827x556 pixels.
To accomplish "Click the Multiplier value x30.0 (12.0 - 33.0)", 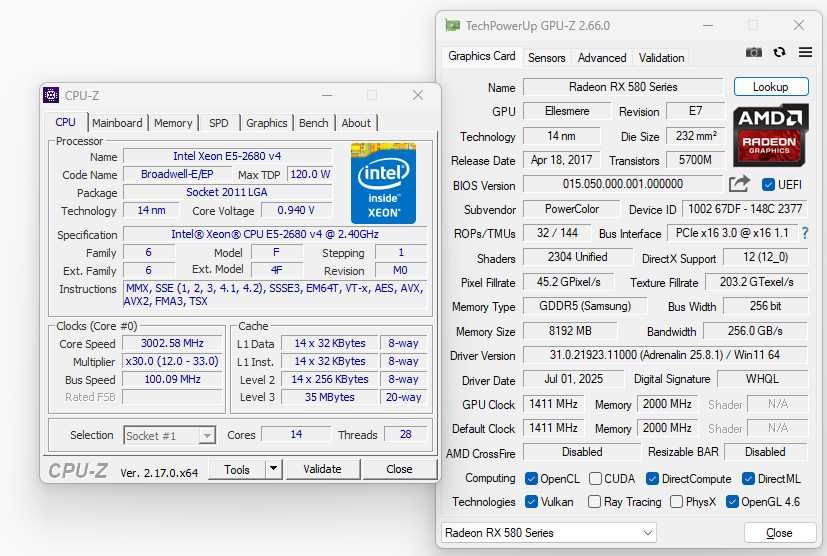I will point(172,361).
